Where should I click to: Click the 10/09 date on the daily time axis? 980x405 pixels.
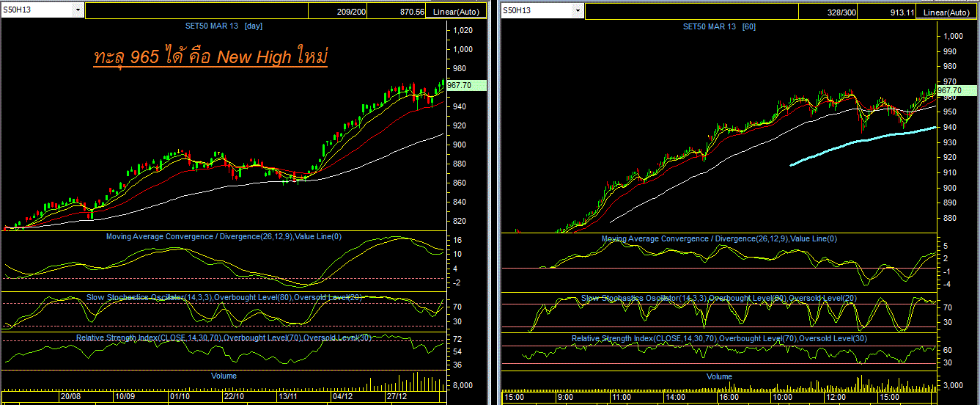coord(125,396)
